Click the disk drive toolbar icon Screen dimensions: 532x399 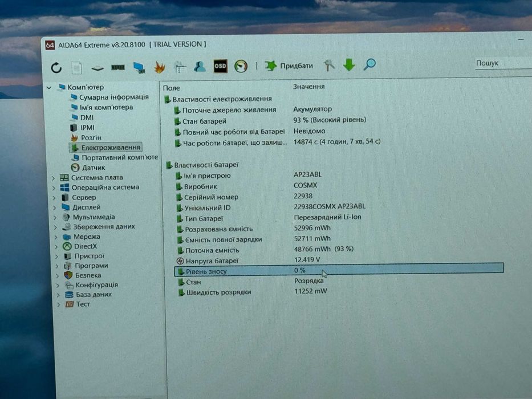pos(98,68)
